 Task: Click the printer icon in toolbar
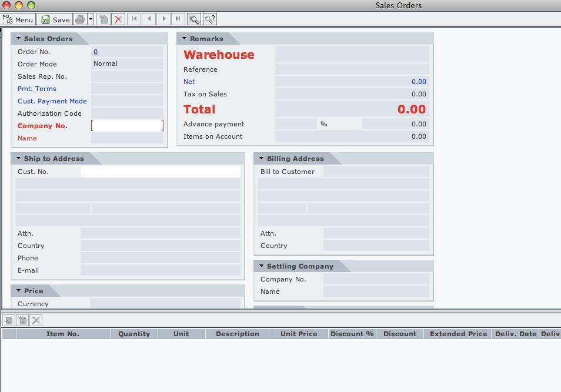point(80,19)
